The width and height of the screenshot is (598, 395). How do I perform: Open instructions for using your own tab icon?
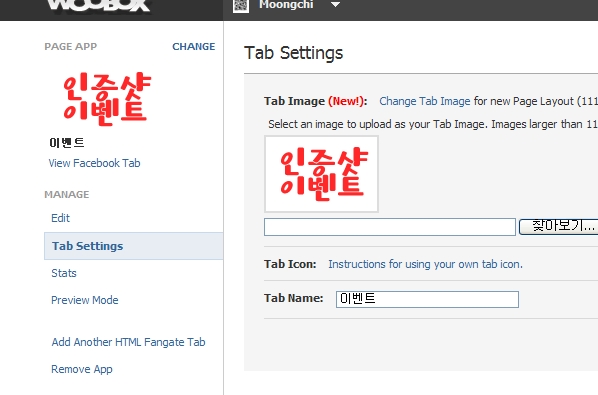(x=426, y=264)
